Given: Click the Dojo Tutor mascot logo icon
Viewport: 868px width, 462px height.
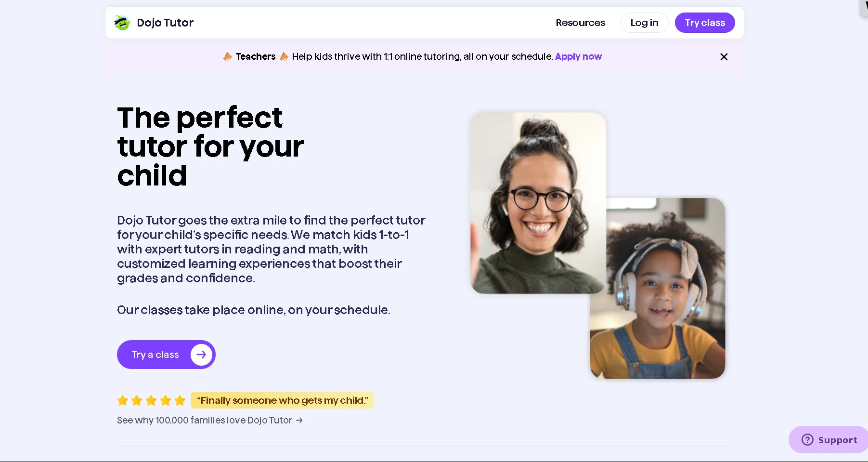Looking at the screenshot, I should tap(122, 23).
